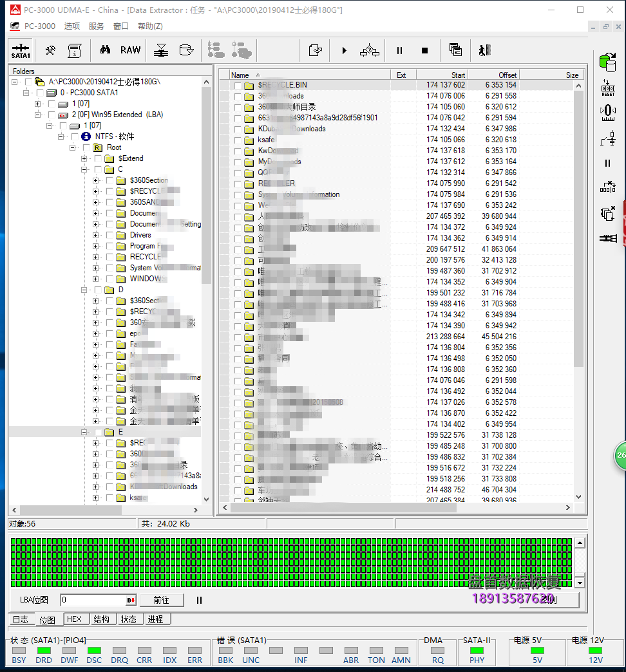
Task: Pause the task from top toolbar
Action: pyautogui.click(x=399, y=51)
